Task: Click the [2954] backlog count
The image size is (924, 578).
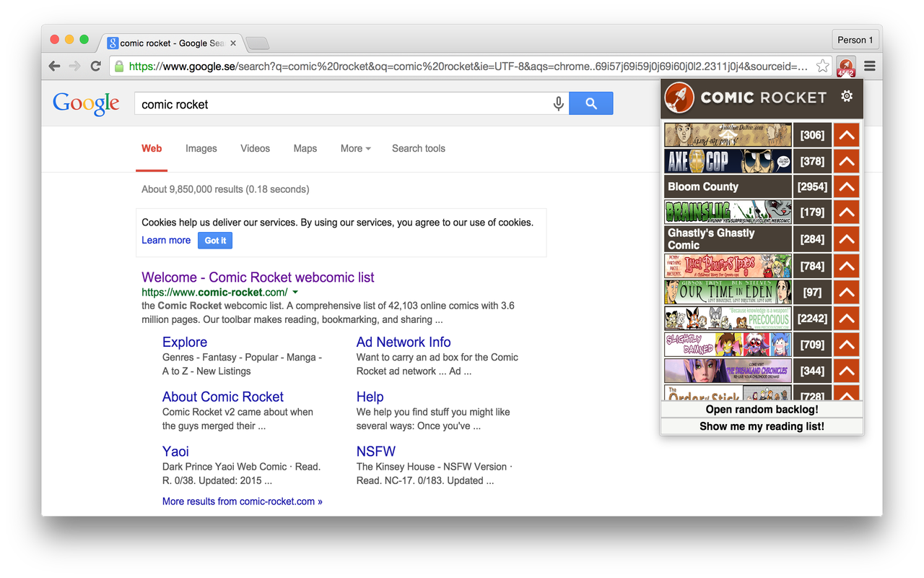Action: [x=812, y=187]
